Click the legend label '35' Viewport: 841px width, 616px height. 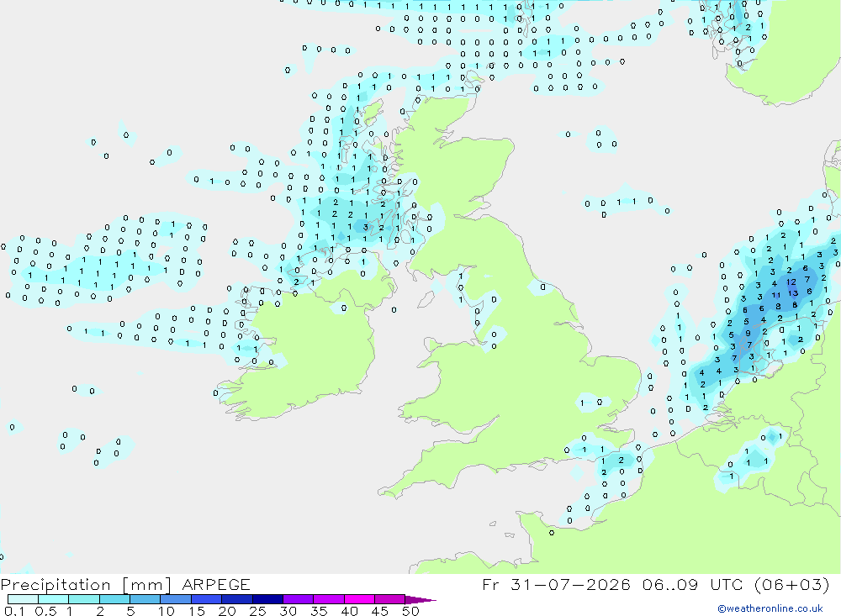tap(319, 611)
